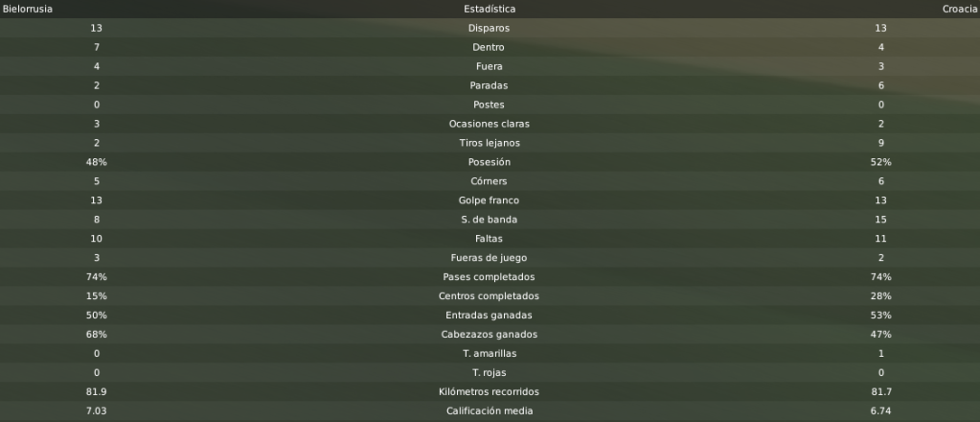Select the Disparos statistic row
Screen dimensions: 980x422
pyautogui.click(x=490, y=28)
